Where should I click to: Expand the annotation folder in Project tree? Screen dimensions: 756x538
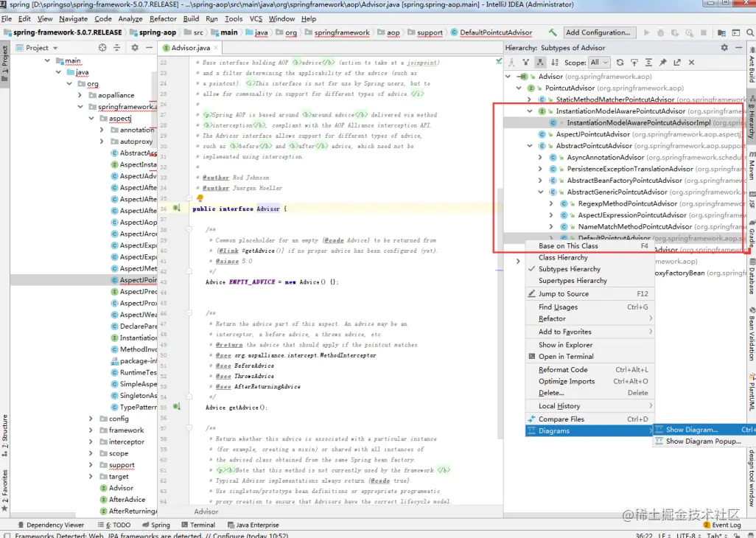(102, 130)
